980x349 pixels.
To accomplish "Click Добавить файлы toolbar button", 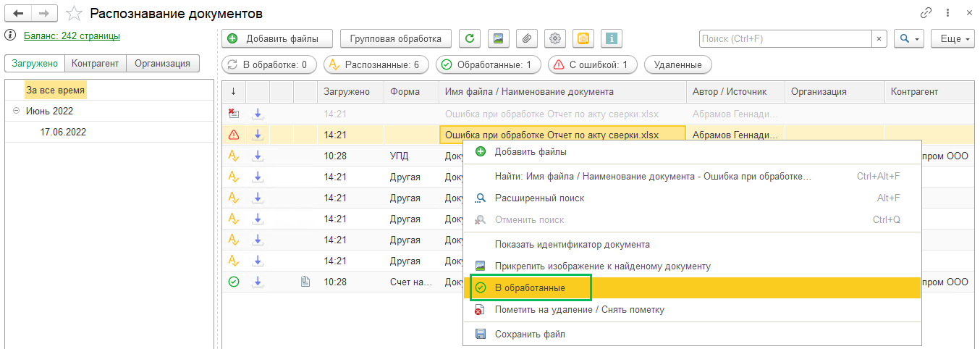I will [277, 38].
